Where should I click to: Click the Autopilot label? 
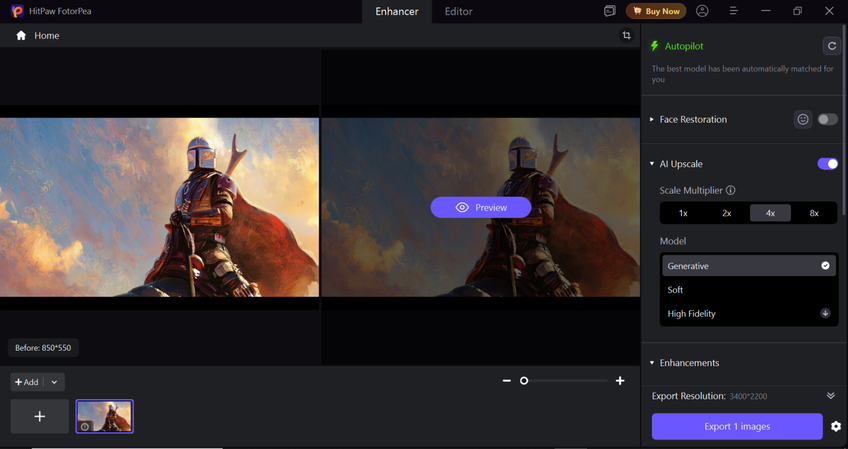coord(684,46)
